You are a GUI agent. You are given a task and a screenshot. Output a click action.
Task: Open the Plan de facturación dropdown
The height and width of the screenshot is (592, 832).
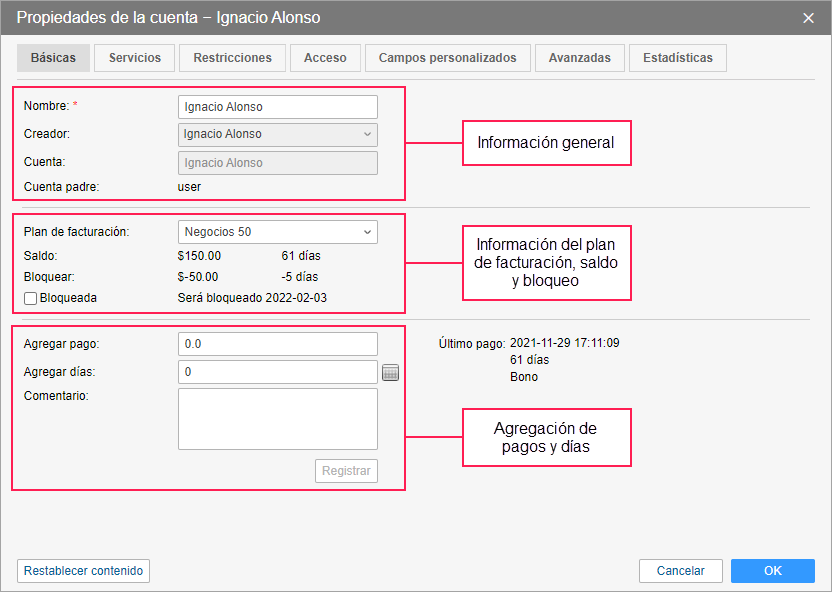[277, 232]
